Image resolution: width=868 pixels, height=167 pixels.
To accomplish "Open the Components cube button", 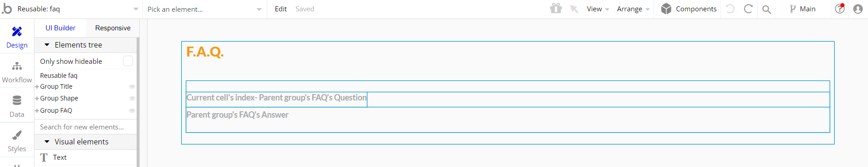I will [688, 9].
